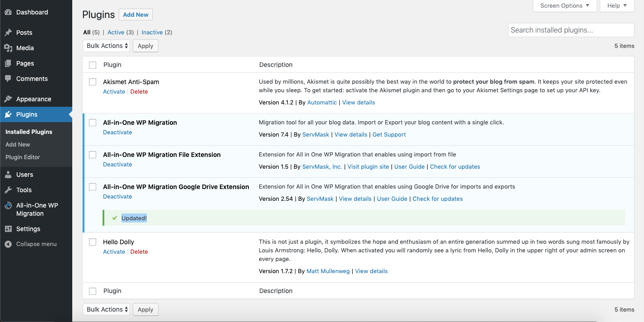Click the Media icon in sidebar
The width and height of the screenshot is (644, 322).
(8, 48)
